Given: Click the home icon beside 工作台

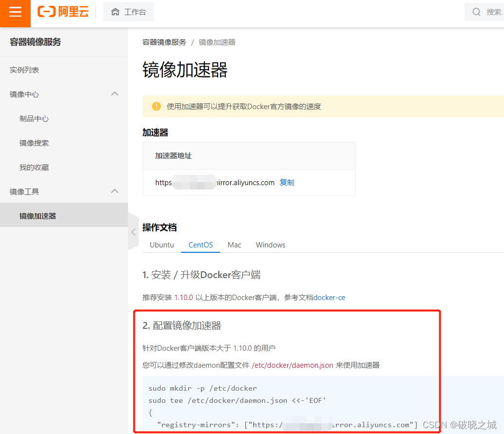Looking at the screenshot, I should [x=115, y=12].
